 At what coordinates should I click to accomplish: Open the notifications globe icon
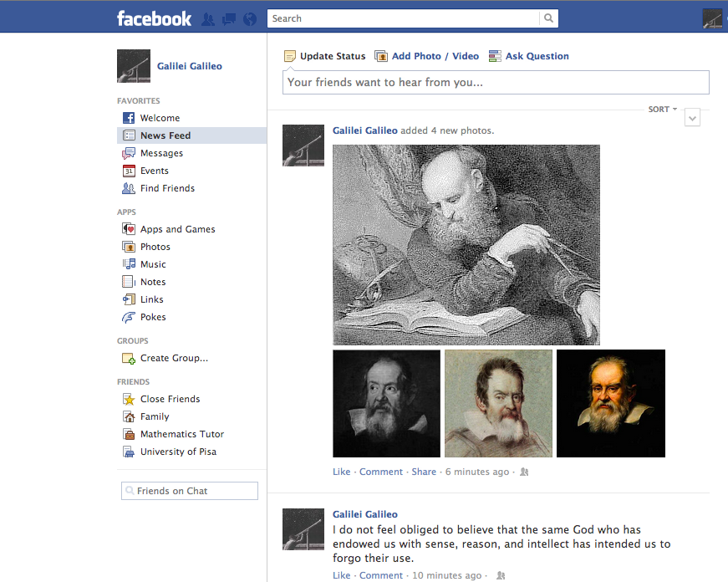(249, 18)
